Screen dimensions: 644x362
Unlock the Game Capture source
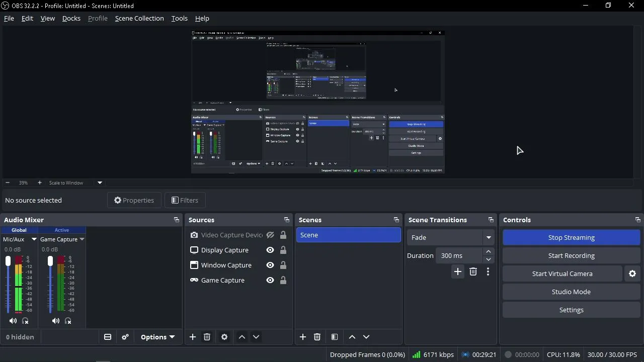pyautogui.click(x=283, y=280)
